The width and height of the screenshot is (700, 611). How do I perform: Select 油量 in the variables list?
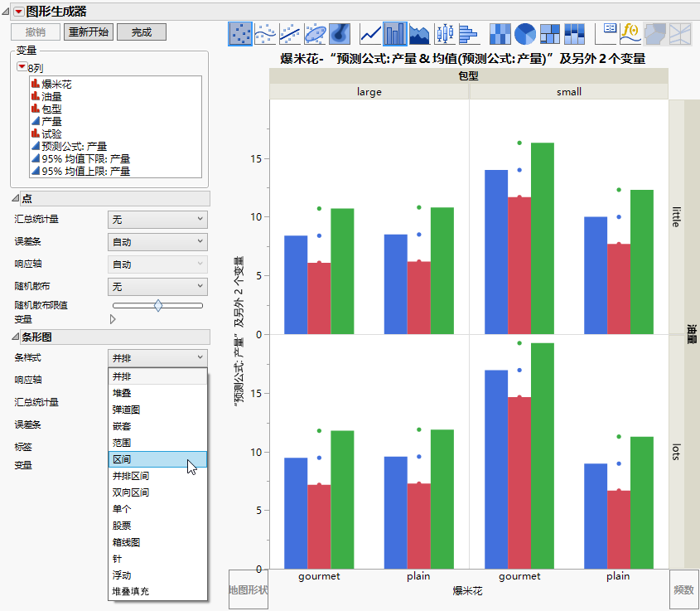[51, 96]
